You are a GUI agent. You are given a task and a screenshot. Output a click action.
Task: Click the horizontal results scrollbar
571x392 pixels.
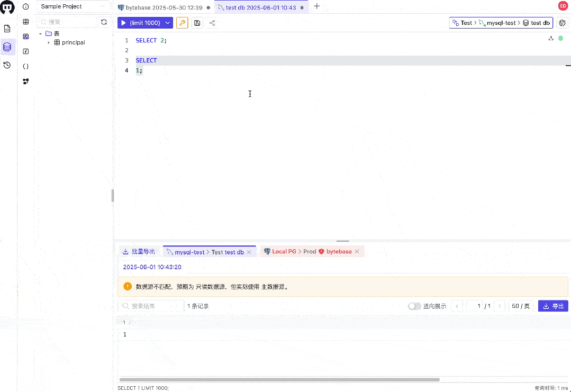[279, 380]
